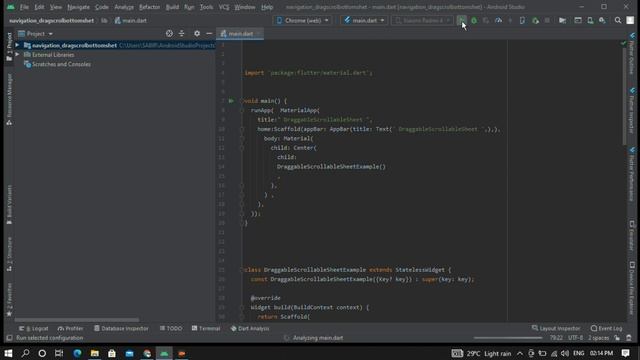Viewport: 640px width, 360px height.
Task: Open Project view dropdown in tool window
Action: [x=36, y=34]
